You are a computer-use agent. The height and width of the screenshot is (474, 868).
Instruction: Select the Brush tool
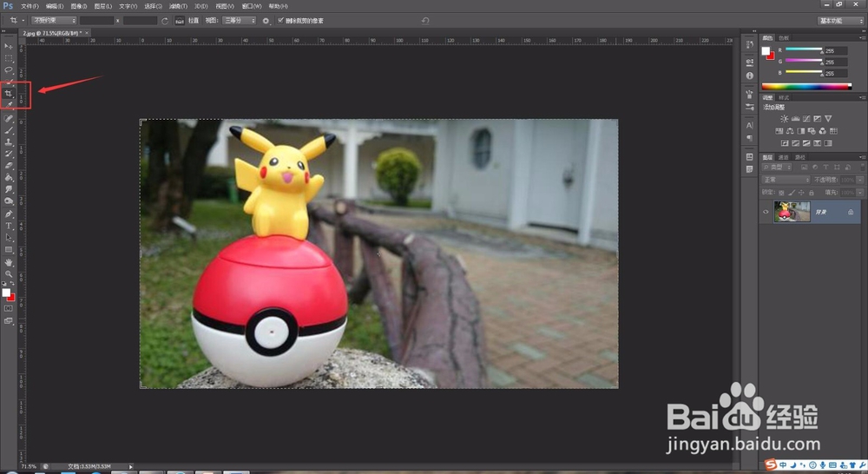coord(9,130)
